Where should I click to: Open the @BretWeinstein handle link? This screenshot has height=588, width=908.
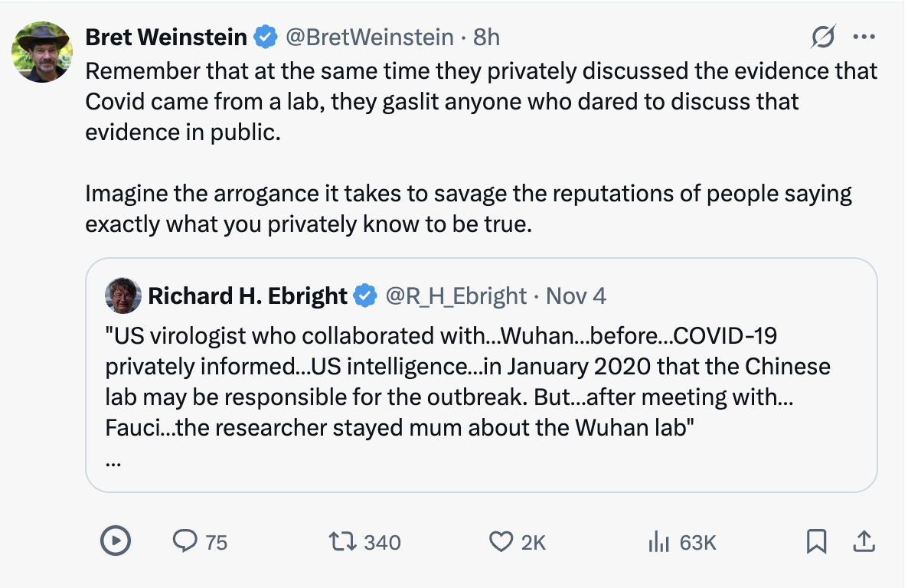pos(369,37)
